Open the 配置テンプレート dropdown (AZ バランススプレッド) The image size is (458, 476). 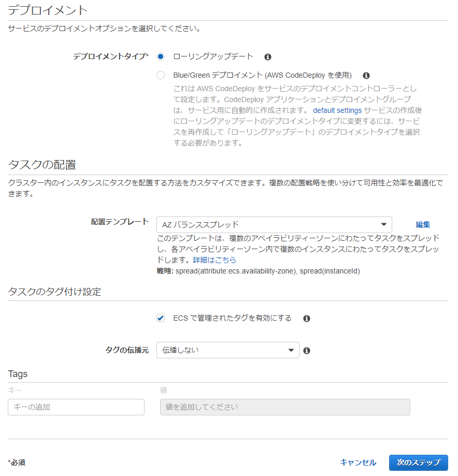[274, 225]
